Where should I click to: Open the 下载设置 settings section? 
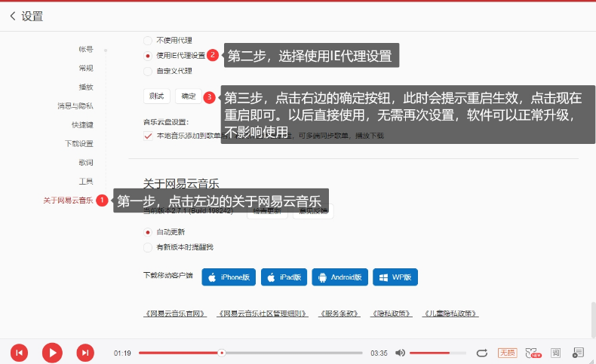(x=79, y=143)
